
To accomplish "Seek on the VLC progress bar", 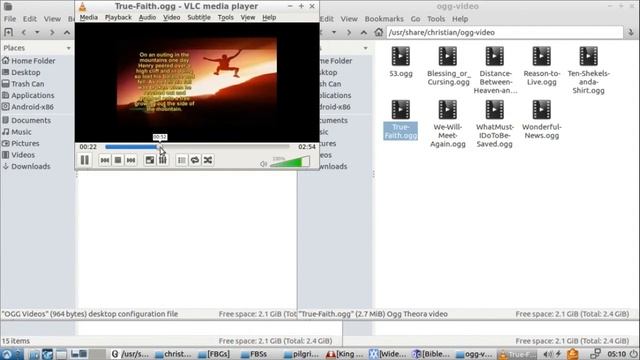I will click(197, 147).
